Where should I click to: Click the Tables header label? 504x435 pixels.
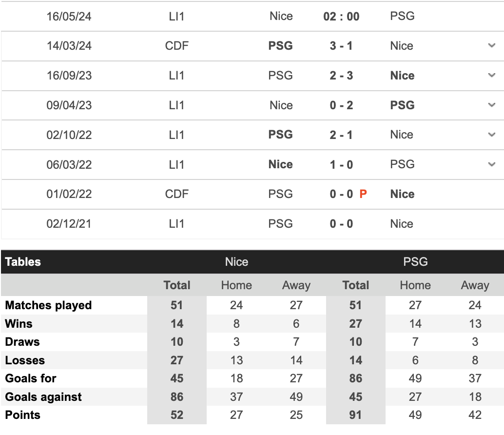tap(23, 262)
